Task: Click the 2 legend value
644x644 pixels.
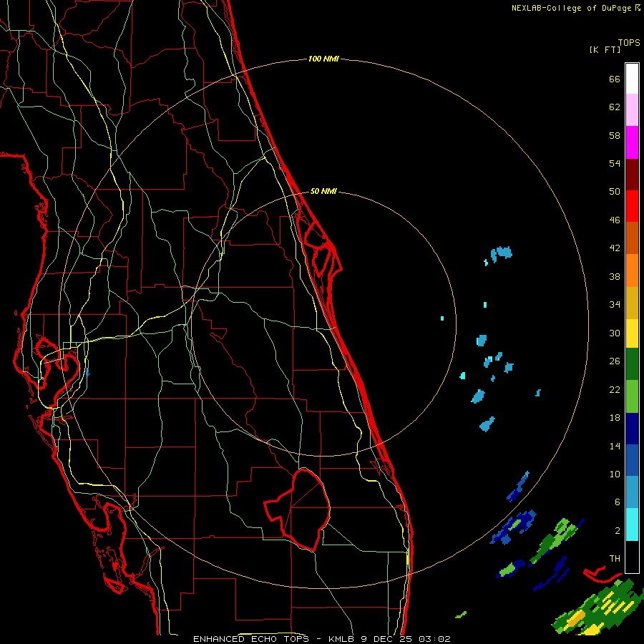Action: pos(618,531)
